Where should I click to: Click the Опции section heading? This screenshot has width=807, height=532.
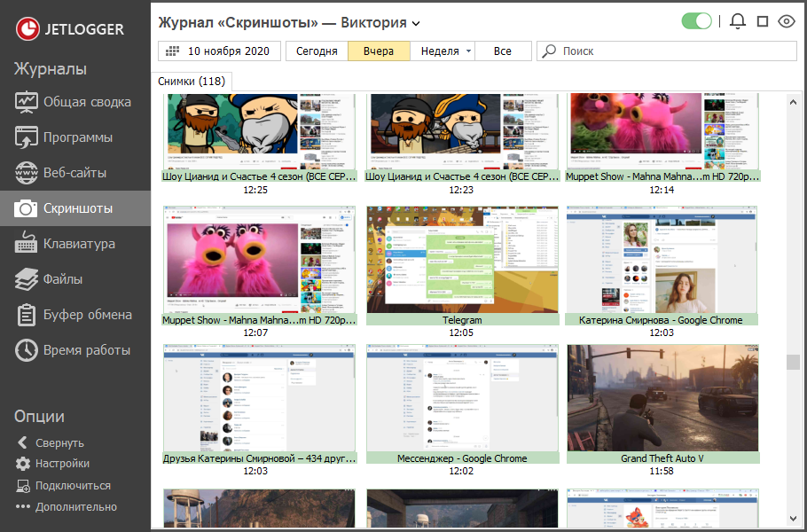point(39,416)
